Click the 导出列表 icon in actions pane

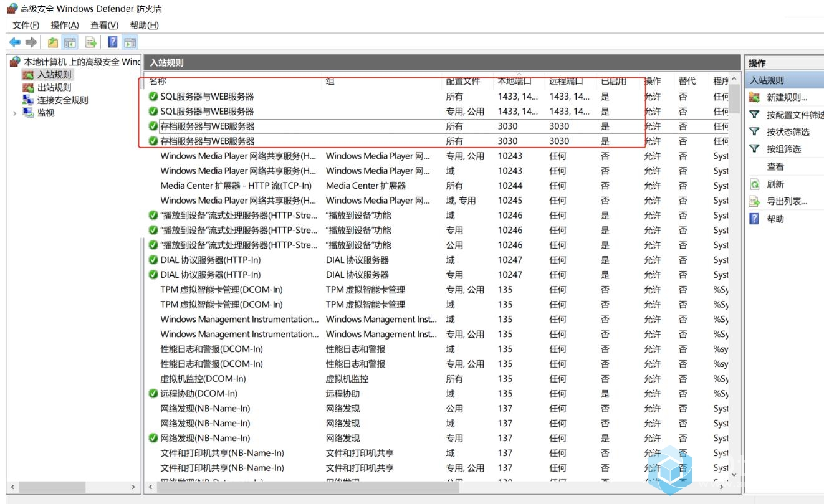pyautogui.click(x=754, y=201)
